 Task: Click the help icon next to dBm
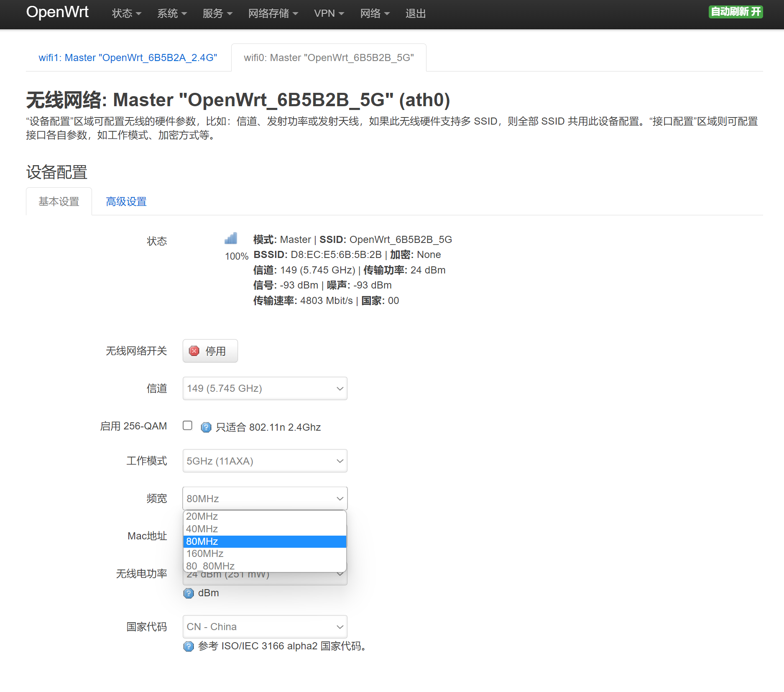coord(189,593)
